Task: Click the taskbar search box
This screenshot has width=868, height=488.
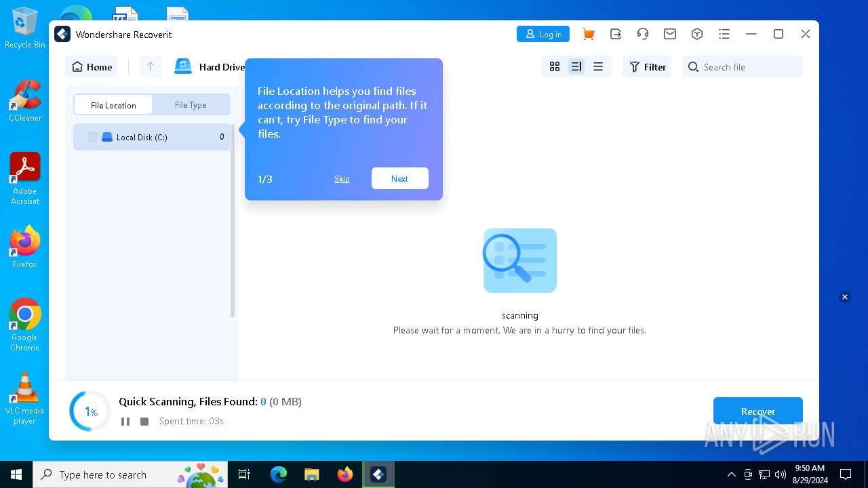Action: coord(132,474)
